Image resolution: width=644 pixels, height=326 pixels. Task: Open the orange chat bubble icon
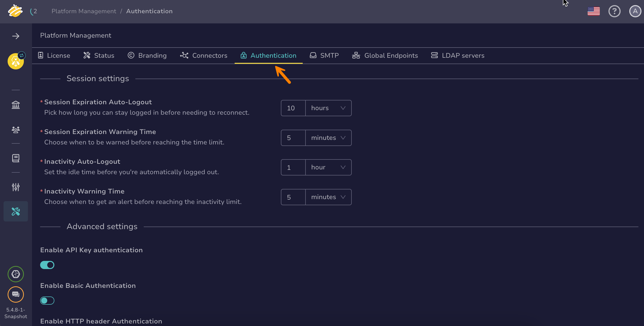pyautogui.click(x=16, y=294)
